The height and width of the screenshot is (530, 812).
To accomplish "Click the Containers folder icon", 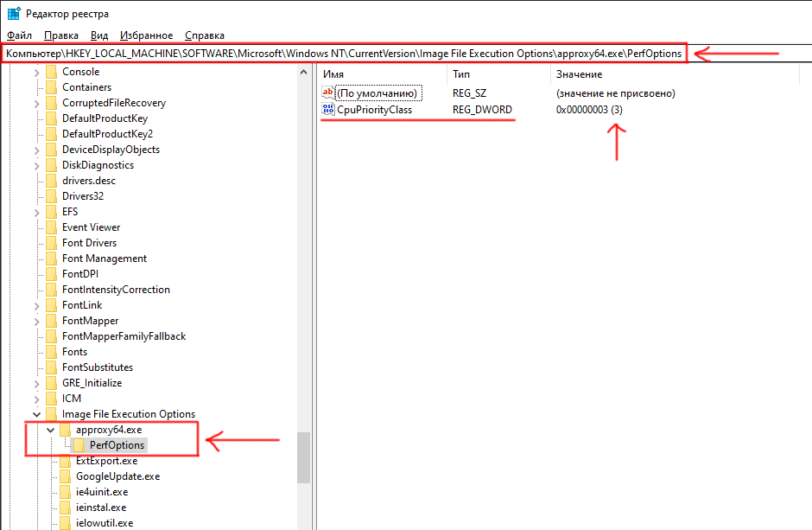I will click(51, 87).
